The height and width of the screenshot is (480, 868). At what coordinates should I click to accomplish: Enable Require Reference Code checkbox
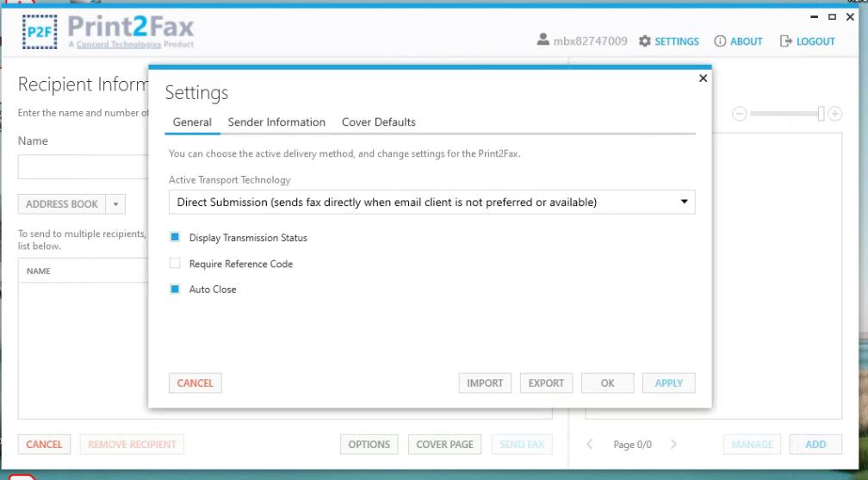click(x=175, y=264)
